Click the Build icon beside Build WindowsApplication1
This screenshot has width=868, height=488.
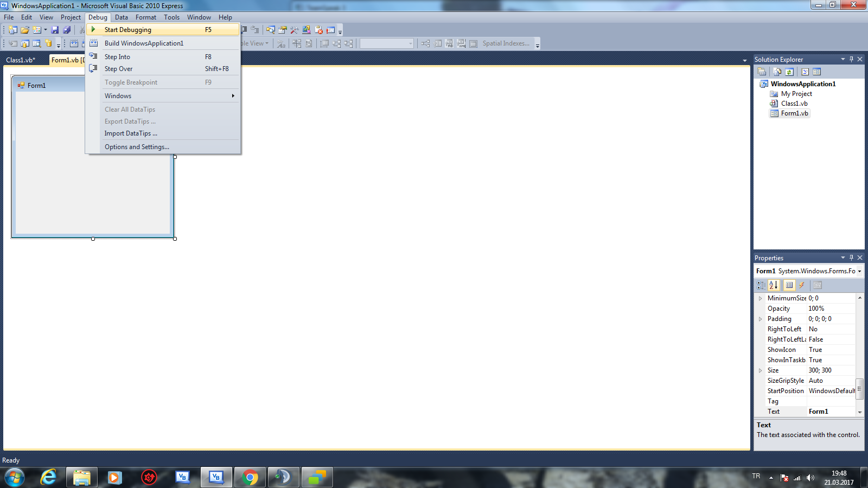click(x=93, y=43)
